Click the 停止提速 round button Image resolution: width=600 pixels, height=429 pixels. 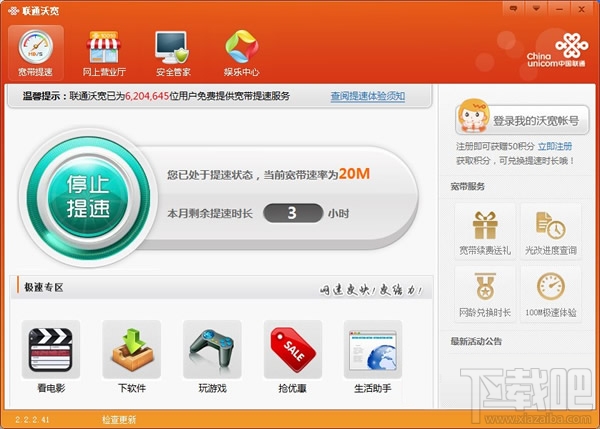88,197
